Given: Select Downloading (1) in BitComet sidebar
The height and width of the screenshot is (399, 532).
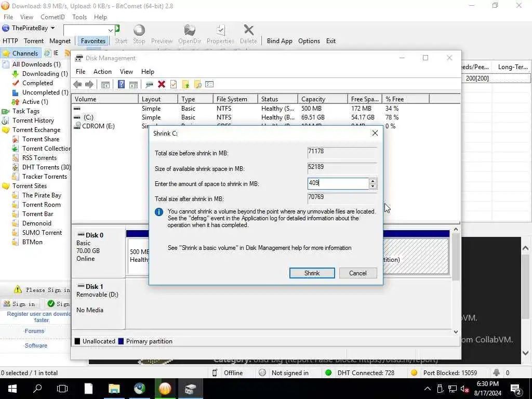Looking at the screenshot, I should pos(40,74).
